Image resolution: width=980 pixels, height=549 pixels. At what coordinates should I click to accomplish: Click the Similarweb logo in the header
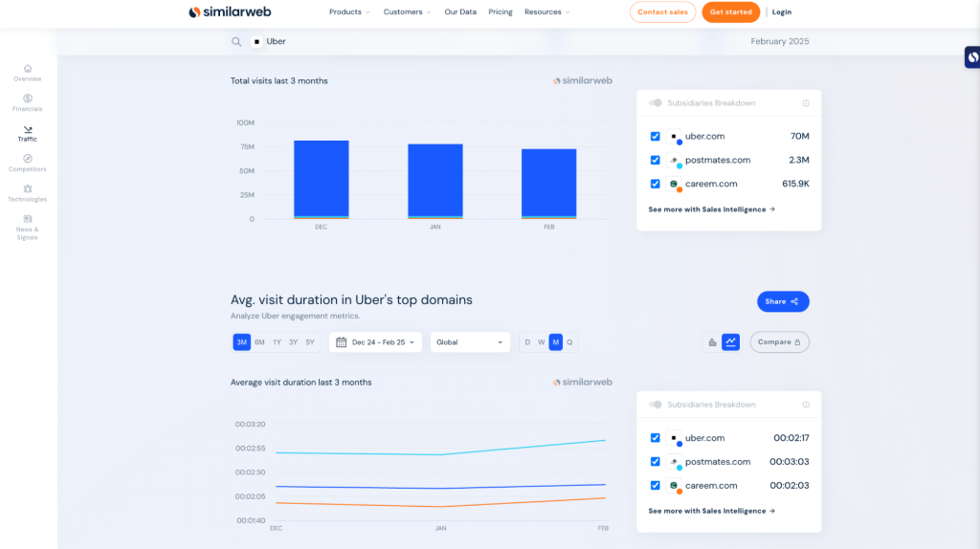tap(230, 11)
